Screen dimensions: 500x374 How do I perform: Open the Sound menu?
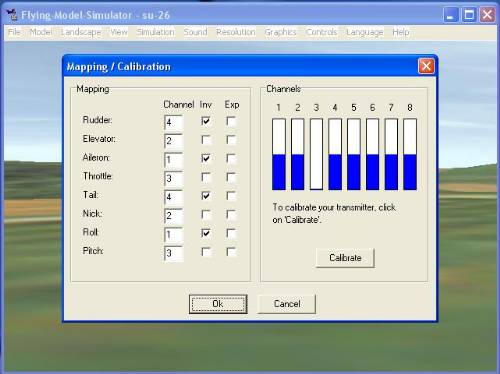[195, 32]
